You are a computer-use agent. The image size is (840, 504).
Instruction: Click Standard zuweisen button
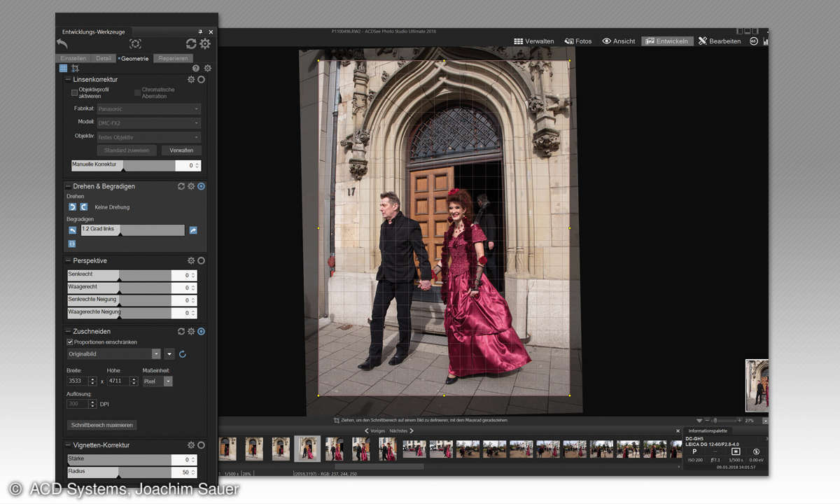(126, 150)
